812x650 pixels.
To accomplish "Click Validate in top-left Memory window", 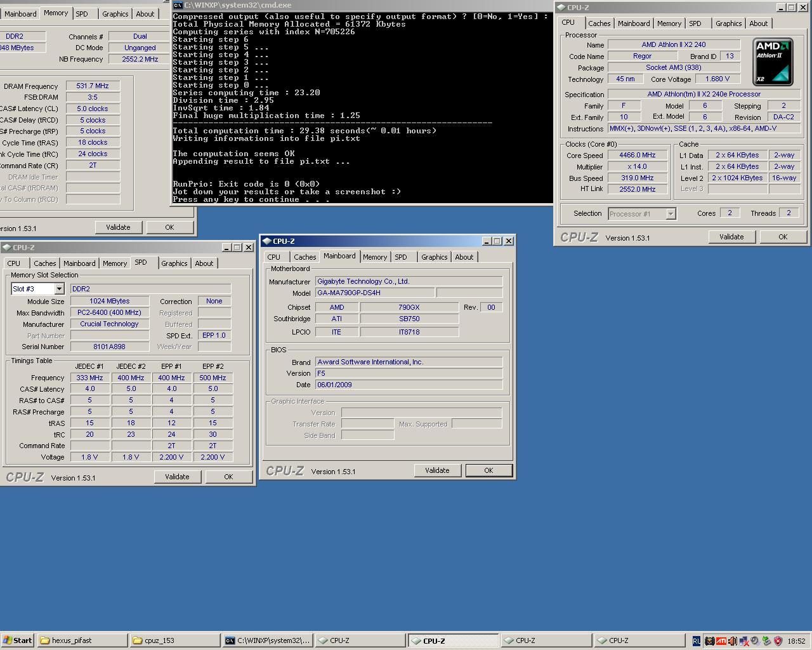I will click(x=118, y=227).
